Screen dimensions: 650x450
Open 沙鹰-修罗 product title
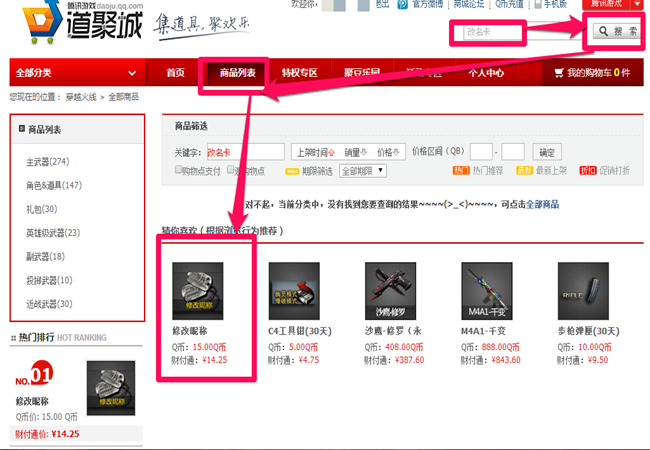[393, 331]
